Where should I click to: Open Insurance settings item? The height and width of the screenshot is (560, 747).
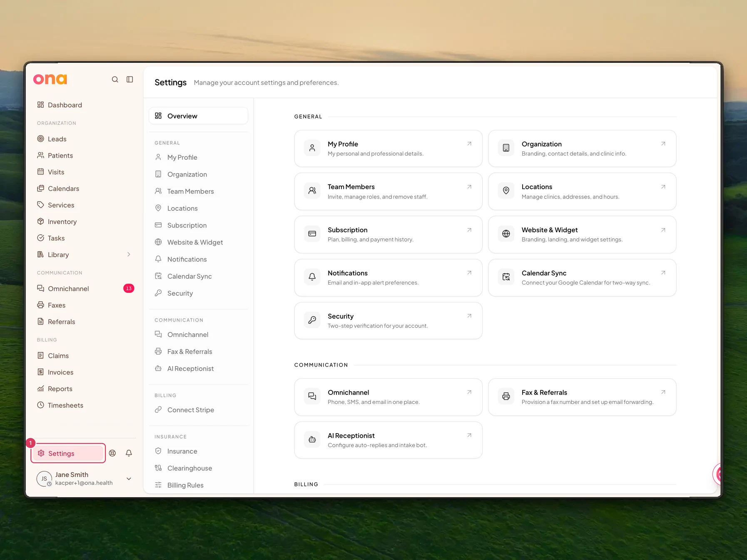(199, 451)
